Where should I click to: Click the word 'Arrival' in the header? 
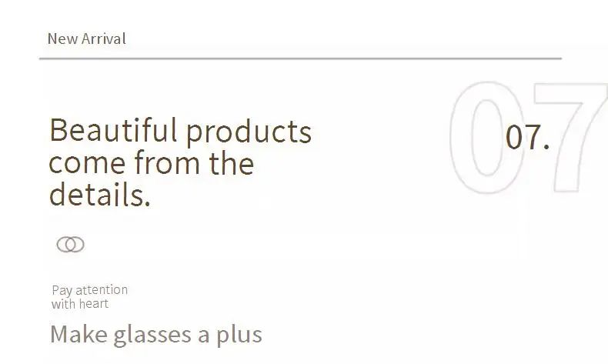(x=104, y=38)
